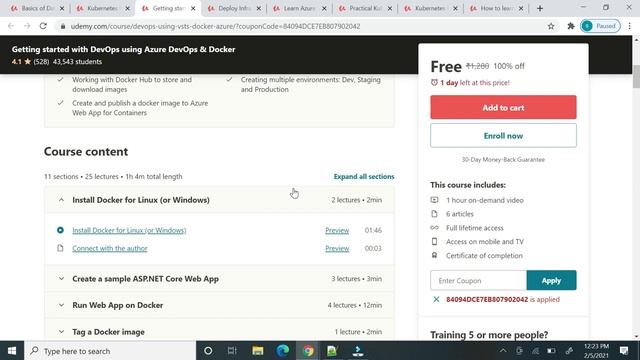Click the rating star in course header
640x360 pixels.
tap(27, 62)
